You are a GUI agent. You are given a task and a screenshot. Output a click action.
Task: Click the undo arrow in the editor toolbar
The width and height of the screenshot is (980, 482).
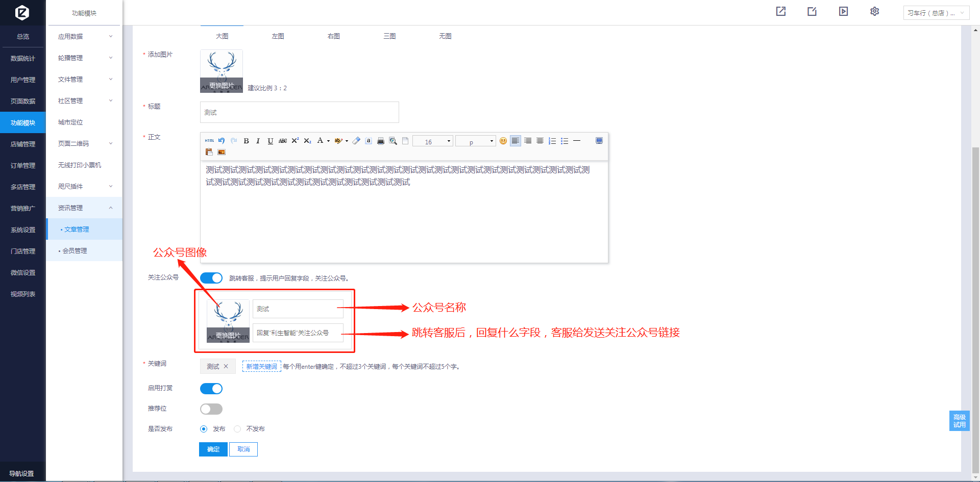[222, 141]
